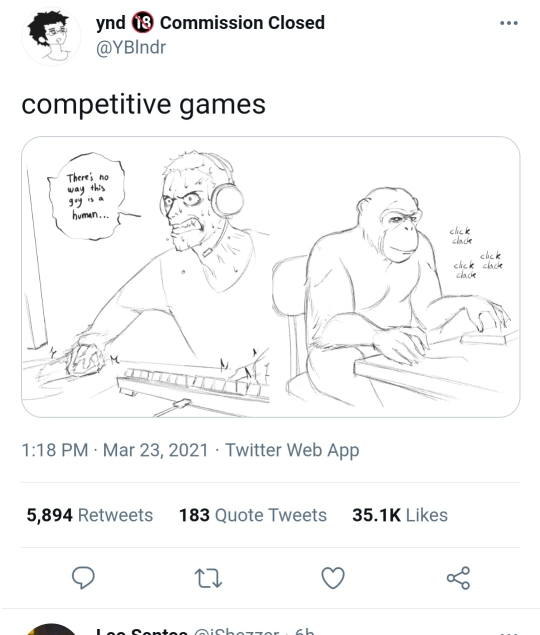The image size is (540, 635).
Task: Reply to the tweet using the speech bubble icon
Action: click(x=83, y=577)
